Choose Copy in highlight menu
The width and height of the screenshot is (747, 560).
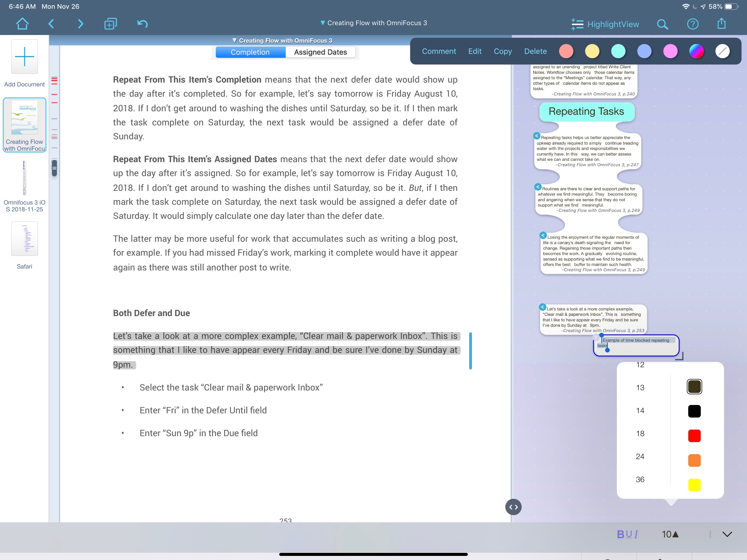(x=503, y=51)
